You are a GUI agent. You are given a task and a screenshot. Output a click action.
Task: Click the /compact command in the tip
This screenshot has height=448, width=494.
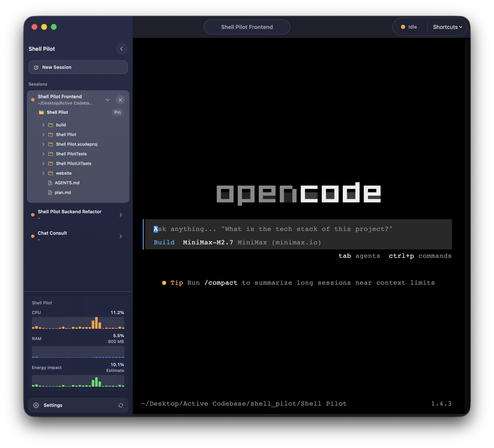click(x=221, y=283)
